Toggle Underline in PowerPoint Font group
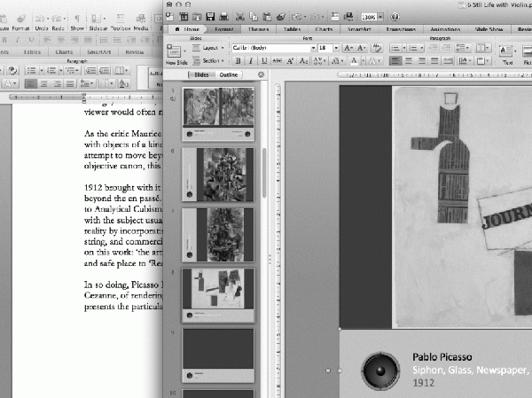This screenshot has width=532, height=398. [x=263, y=61]
